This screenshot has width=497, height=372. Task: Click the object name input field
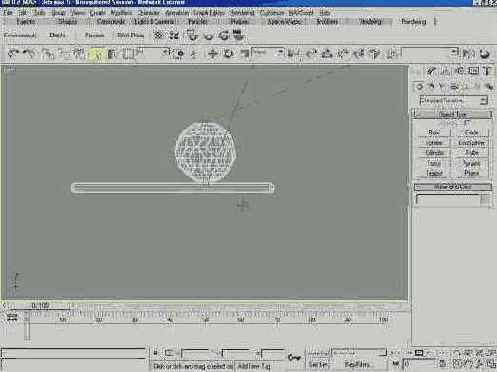448,199
